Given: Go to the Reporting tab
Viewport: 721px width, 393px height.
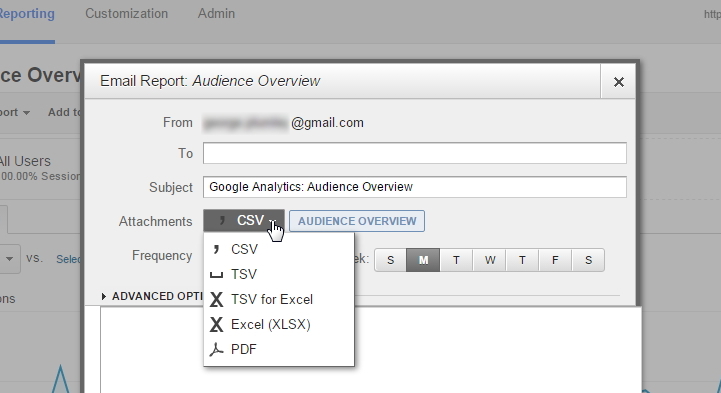Looking at the screenshot, I should tap(27, 14).
